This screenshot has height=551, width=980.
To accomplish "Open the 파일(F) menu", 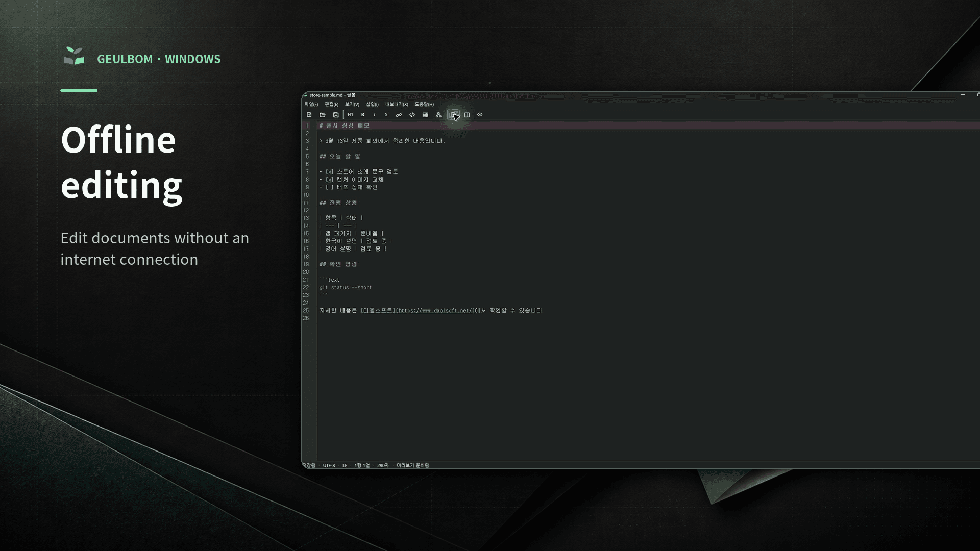I will coord(311,104).
